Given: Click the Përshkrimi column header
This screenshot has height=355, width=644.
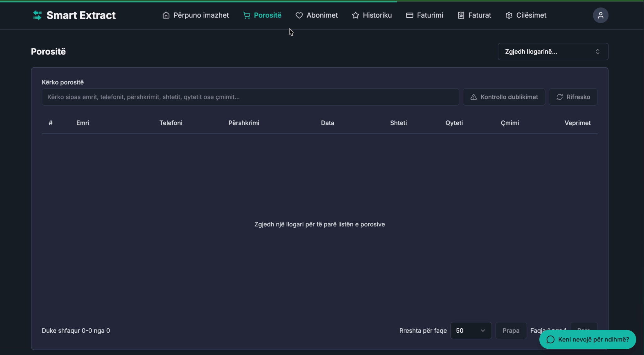Looking at the screenshot, I should [244, 123].
